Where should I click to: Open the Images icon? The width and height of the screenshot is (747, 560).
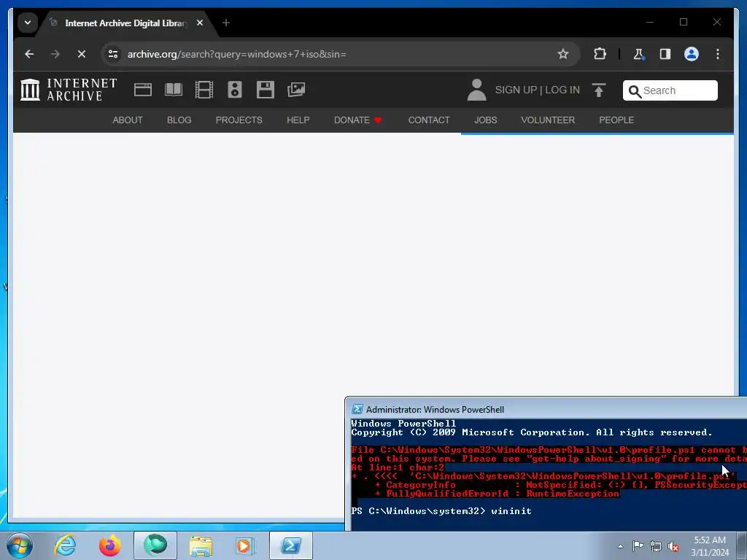pos(296,90)
